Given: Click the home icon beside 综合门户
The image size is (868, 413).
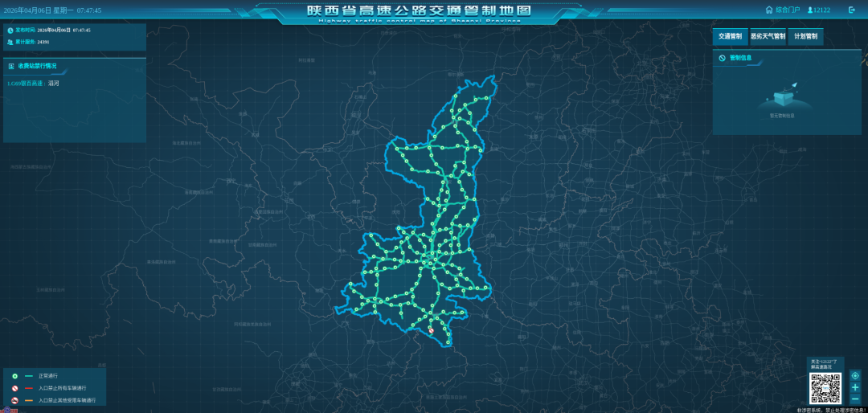Looking at the screenshot, I should pyautogui.click(x=769, y=10).
